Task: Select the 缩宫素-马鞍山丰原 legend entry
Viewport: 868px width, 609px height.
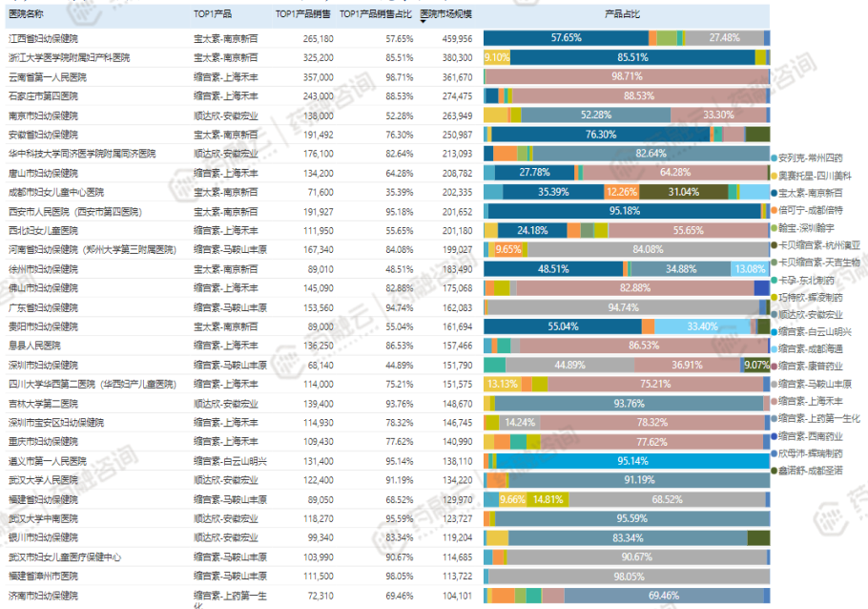Action: click(811, 384)
